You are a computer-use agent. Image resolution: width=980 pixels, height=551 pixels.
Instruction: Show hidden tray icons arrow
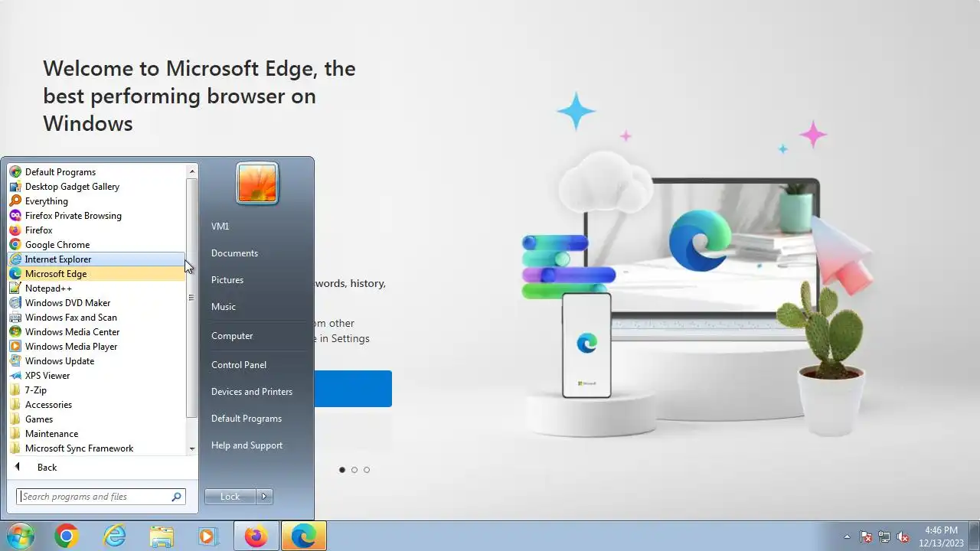coord(847,537)
